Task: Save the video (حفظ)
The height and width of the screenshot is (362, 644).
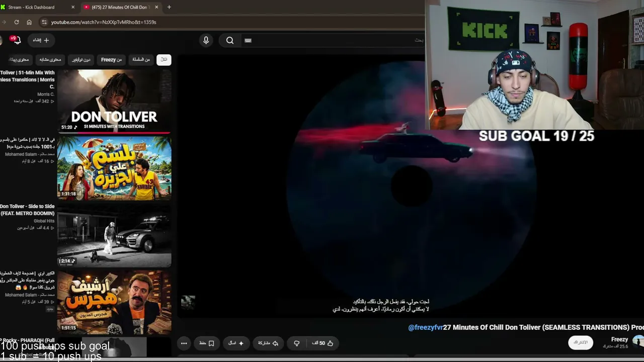Action: tap(207, 343)
